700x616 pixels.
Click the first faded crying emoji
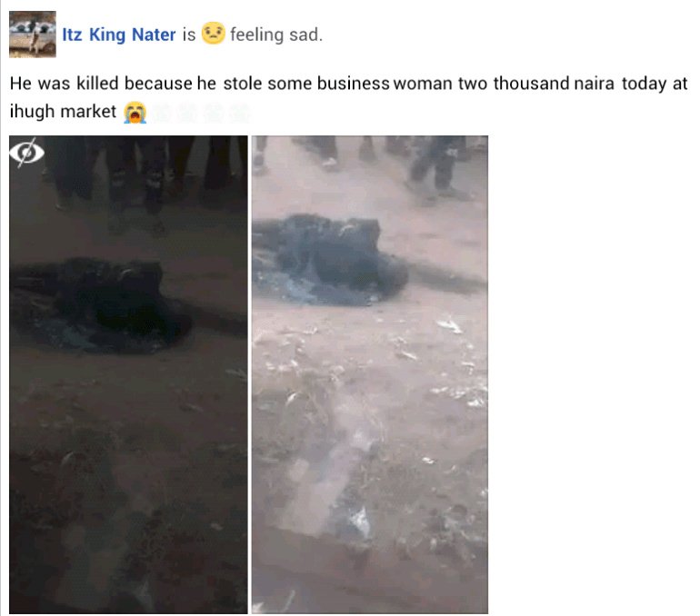click(162, 113)
